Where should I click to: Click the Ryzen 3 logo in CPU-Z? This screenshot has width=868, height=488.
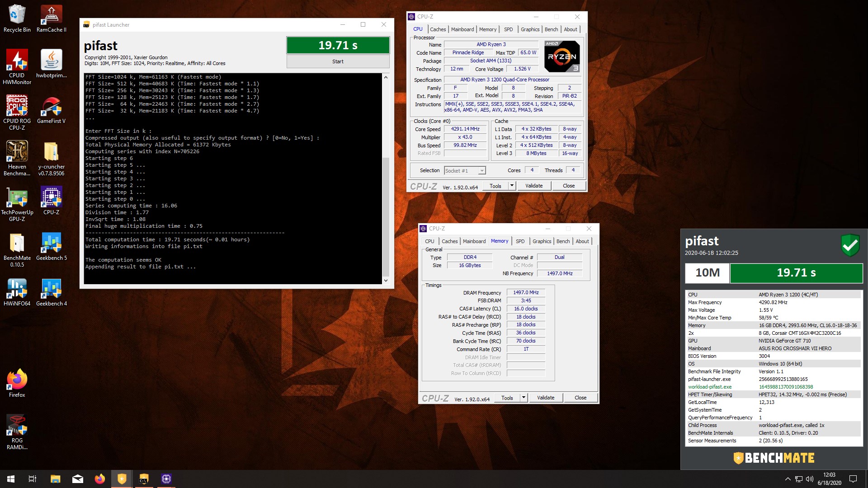tap(562, 56)
